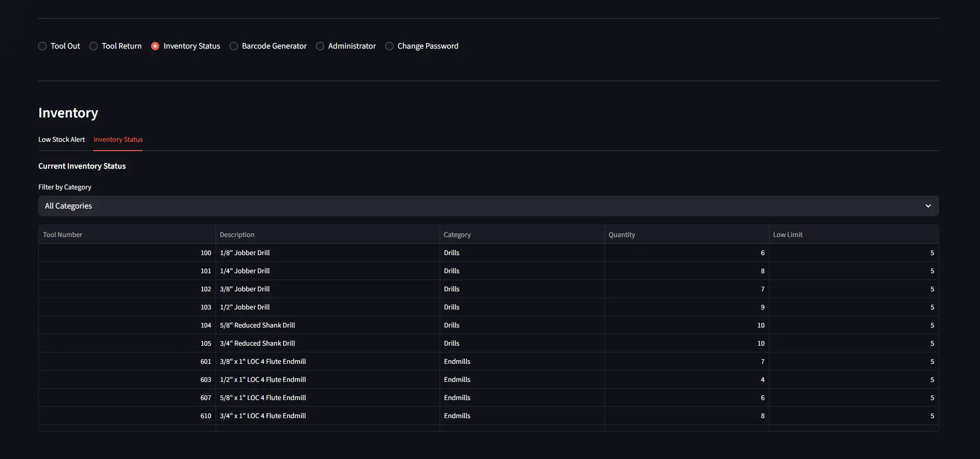
Task: Click the Low Limit column header
Action: [x=788, y=235]
